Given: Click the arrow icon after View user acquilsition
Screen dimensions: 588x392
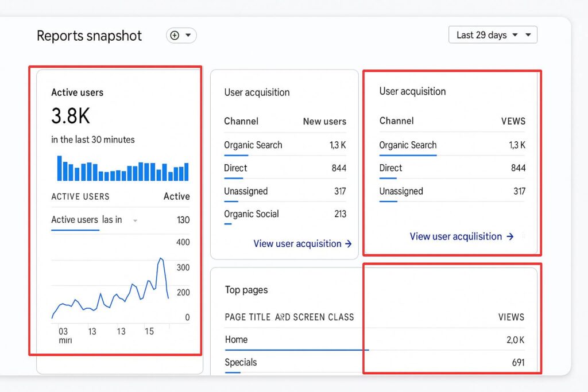Looking at the screenshot, I should [509, 236].
